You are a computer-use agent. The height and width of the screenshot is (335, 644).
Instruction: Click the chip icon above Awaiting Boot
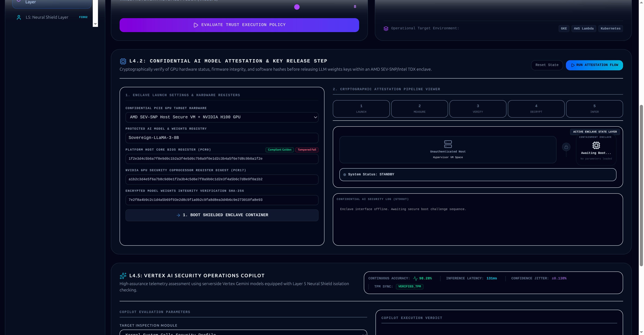tap(596, 145)
